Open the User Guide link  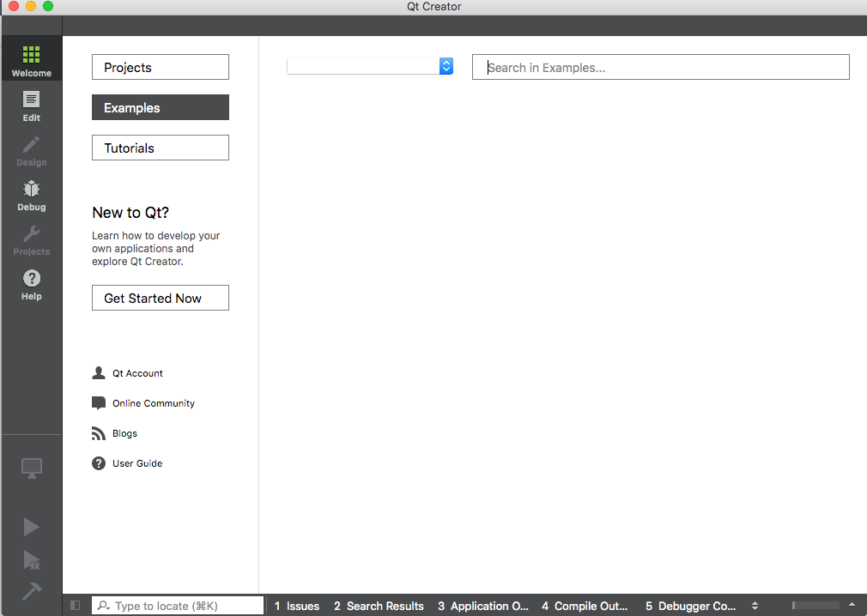137,463
